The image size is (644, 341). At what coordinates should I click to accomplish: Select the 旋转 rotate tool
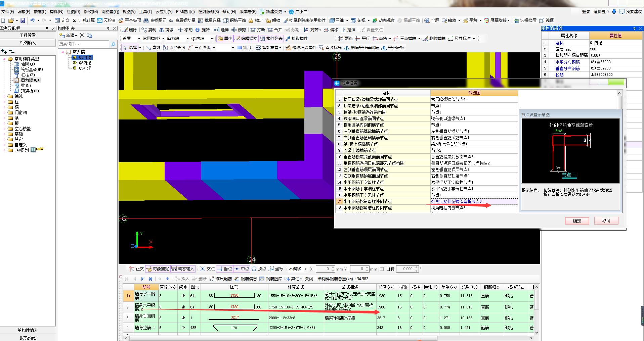point(203,30)
